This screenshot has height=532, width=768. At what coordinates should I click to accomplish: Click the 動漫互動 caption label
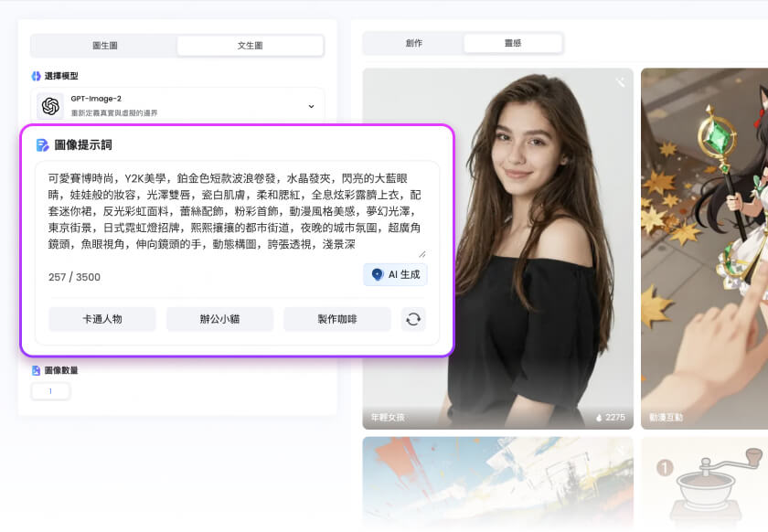pos(666,418)
